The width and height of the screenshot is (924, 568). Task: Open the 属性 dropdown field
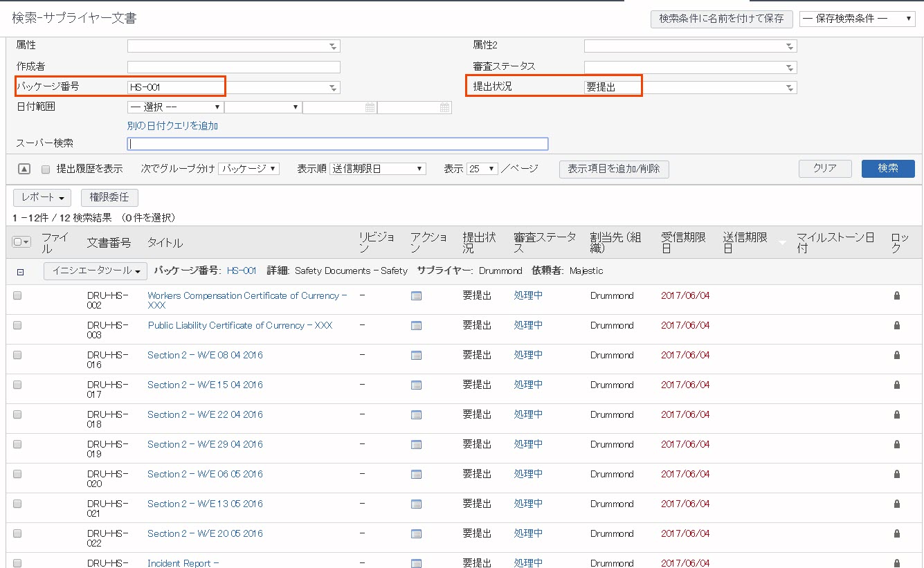tap(234, 46)
